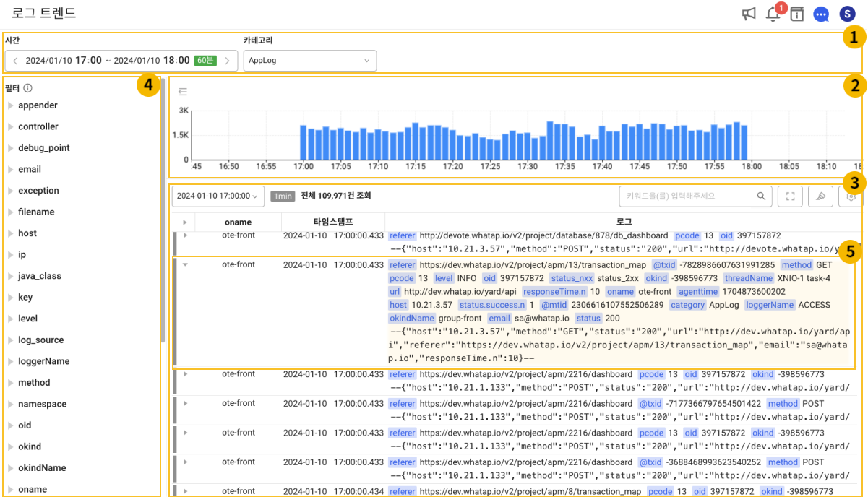Image resolution: width=868 pixels, height=497 pixels.
Task: Expand the log_source filter
Action: click(11, 340)
